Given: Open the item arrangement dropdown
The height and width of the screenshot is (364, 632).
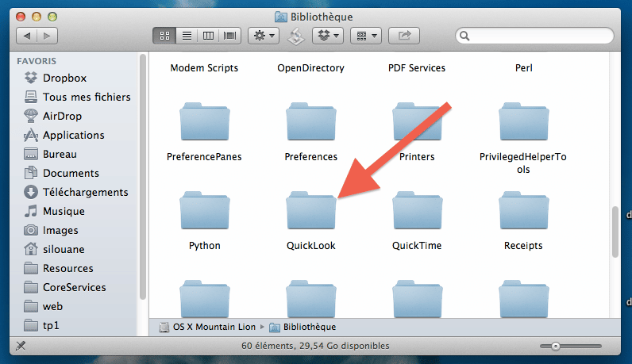Looking at the screenshot, I should pos(366,36).
